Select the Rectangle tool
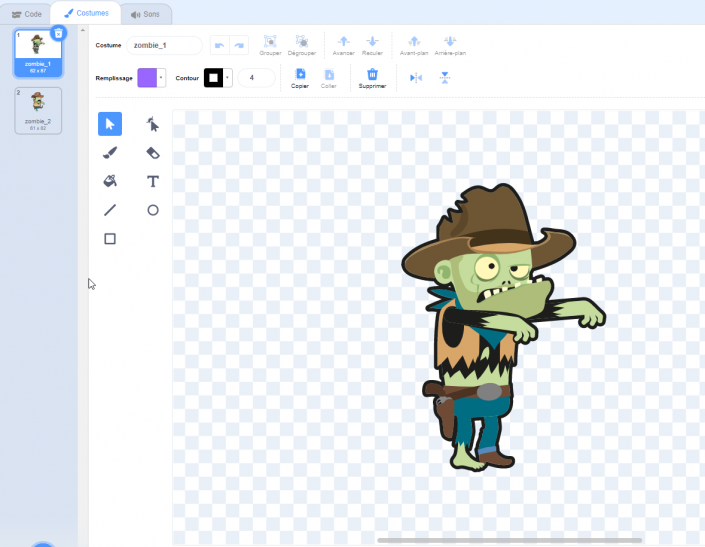The width and height of the screenshot is (705, 547). coord(110,239)
